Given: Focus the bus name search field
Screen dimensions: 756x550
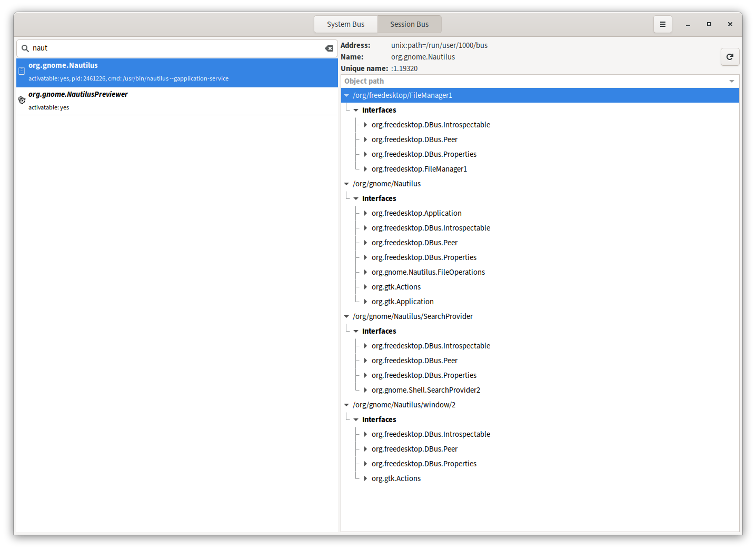Looking at the screenshot, I should (x=177, y=48).
